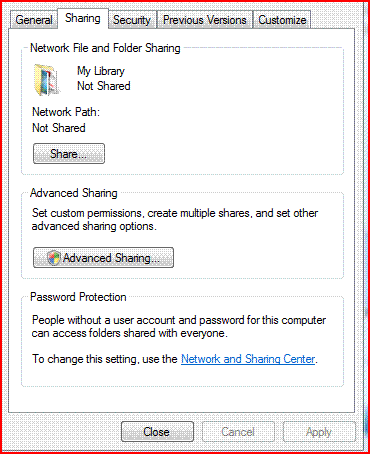Select the Sharing tab
This screenshot has height=454, width=370.
83,18
